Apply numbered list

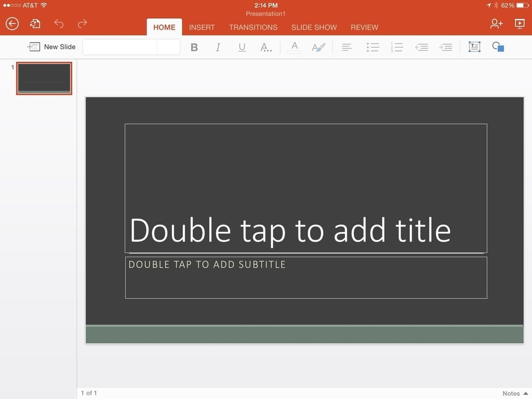[x=396, y=47]
